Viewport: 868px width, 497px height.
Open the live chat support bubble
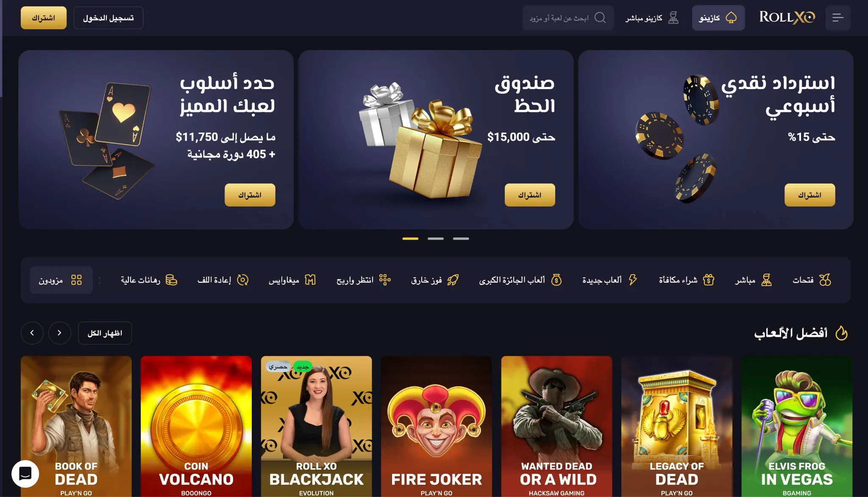click(x=25, y=474)
